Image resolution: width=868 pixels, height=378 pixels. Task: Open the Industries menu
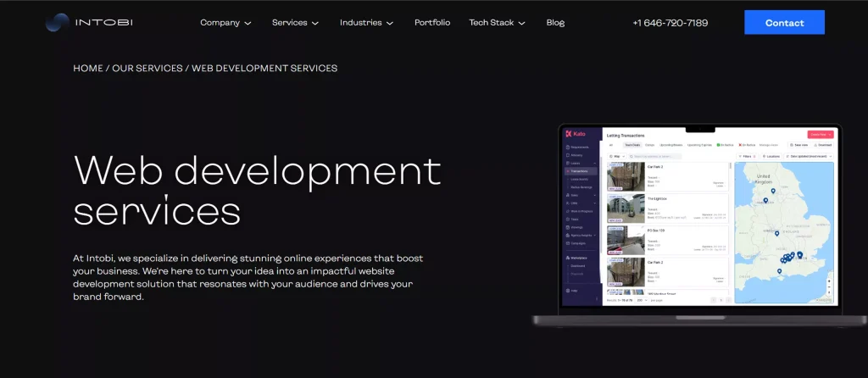click(366, 23)
